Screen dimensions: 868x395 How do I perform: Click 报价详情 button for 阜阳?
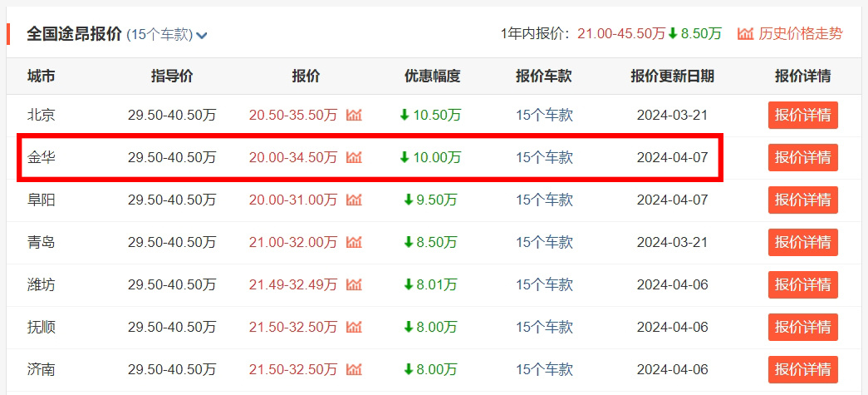click(x=802, y=200)
